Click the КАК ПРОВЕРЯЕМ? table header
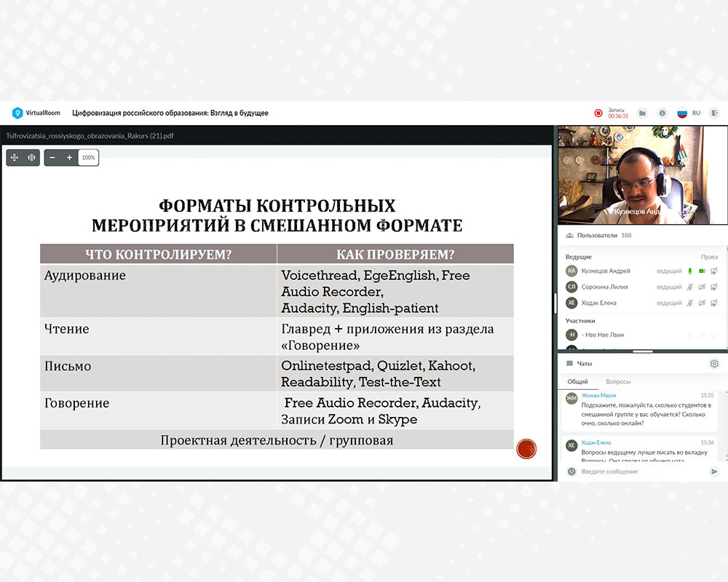728x582 pixels. tap(395, 255)
